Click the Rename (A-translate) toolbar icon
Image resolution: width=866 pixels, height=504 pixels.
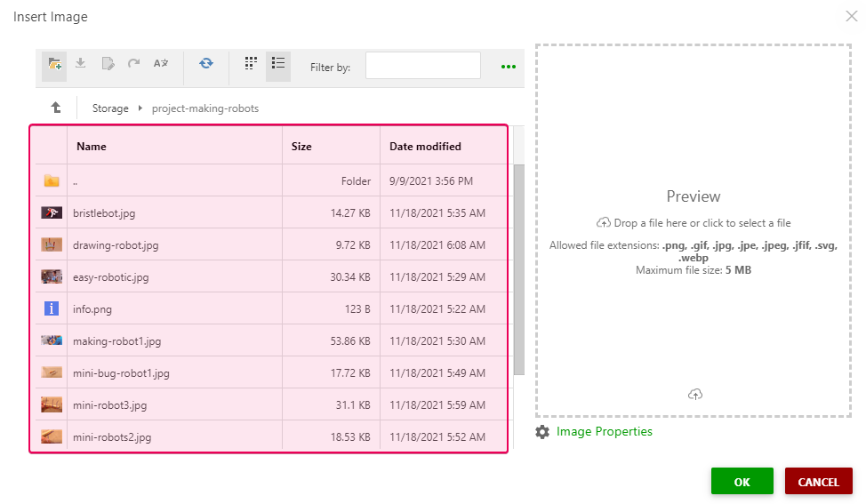(161, 64)
